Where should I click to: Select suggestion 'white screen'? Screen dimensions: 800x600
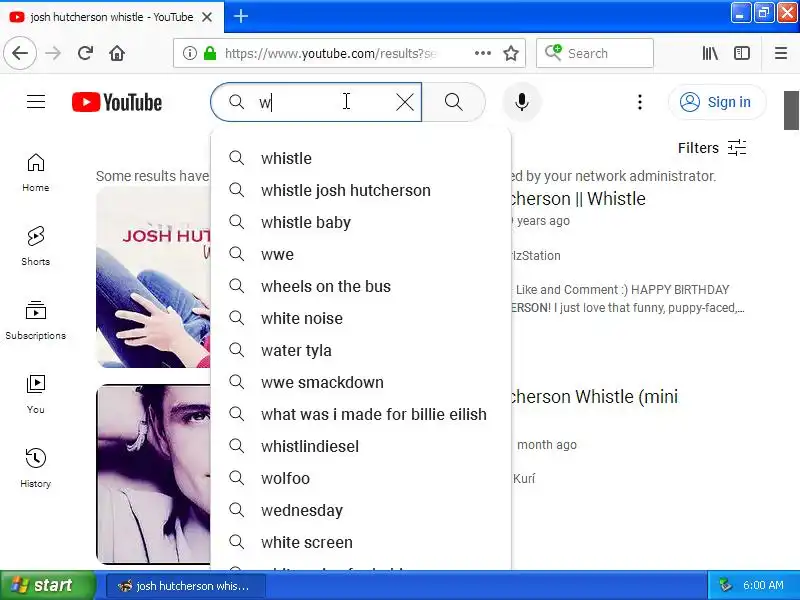[x=361, y=542]
